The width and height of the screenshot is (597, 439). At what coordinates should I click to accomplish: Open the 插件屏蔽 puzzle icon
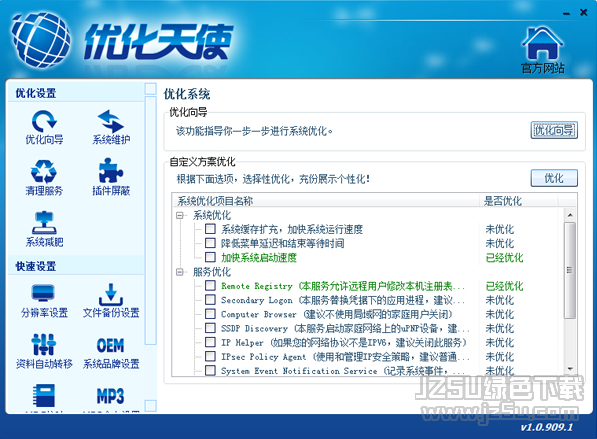click(111, 177)
